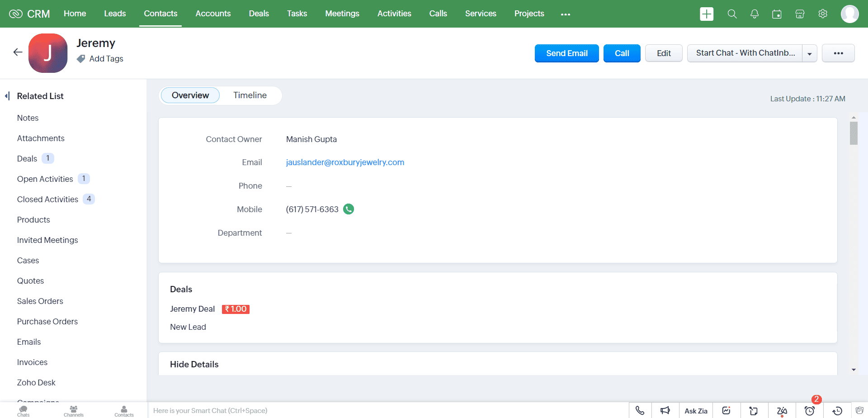This screenshot has height=418, width=868.
Task: Open the recent items history icon
Action: [837, 411]
